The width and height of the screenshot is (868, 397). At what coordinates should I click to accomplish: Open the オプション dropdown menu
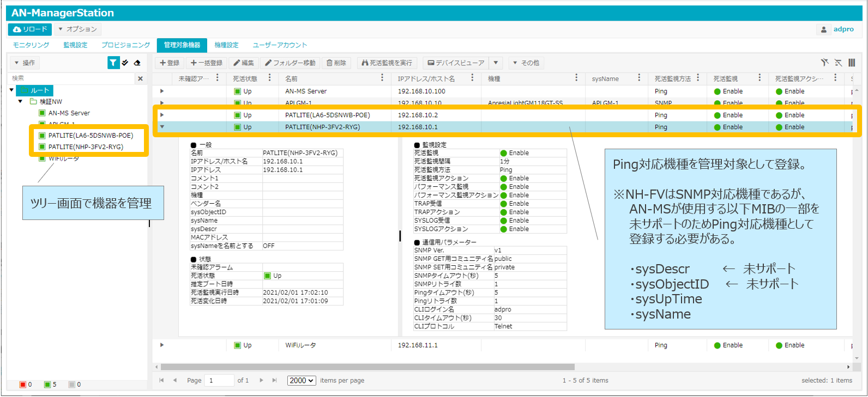78,29
